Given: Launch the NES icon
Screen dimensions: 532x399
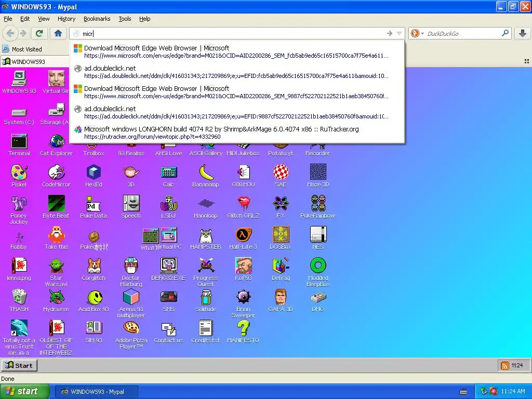Looking at the screenshot, I should 318,238.
